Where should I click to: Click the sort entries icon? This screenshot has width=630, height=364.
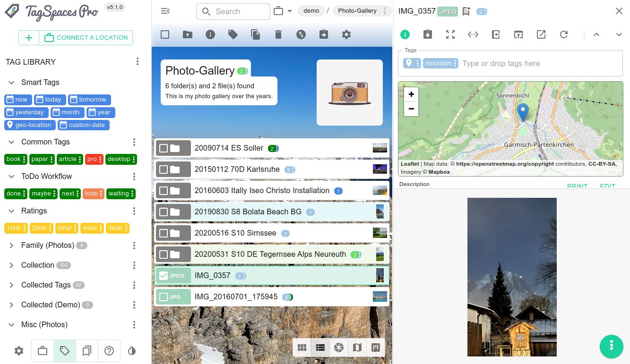click(x=301, y=34)
